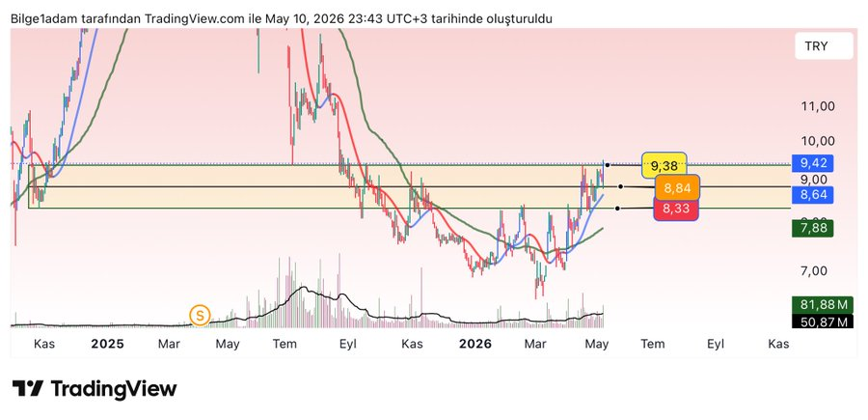868x420 pixels.
Task: Click the Mar label right after 2025
Action: point(169,344)
